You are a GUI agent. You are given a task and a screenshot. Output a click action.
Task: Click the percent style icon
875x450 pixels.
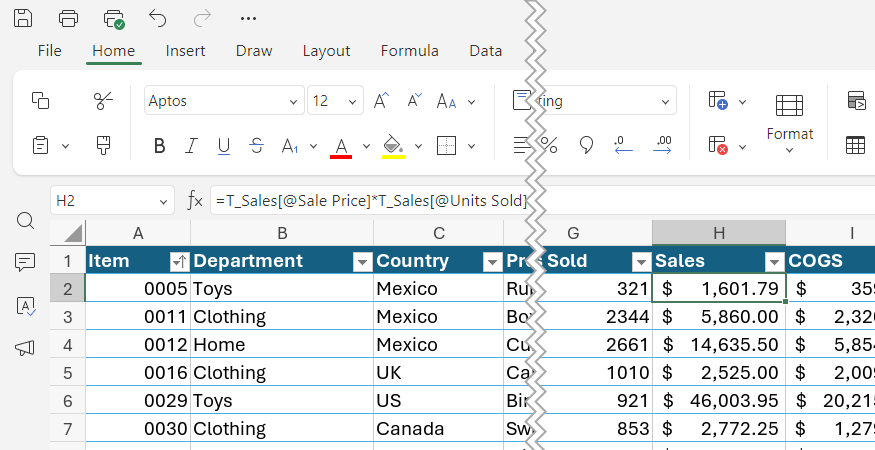click(x=550, y=146)
